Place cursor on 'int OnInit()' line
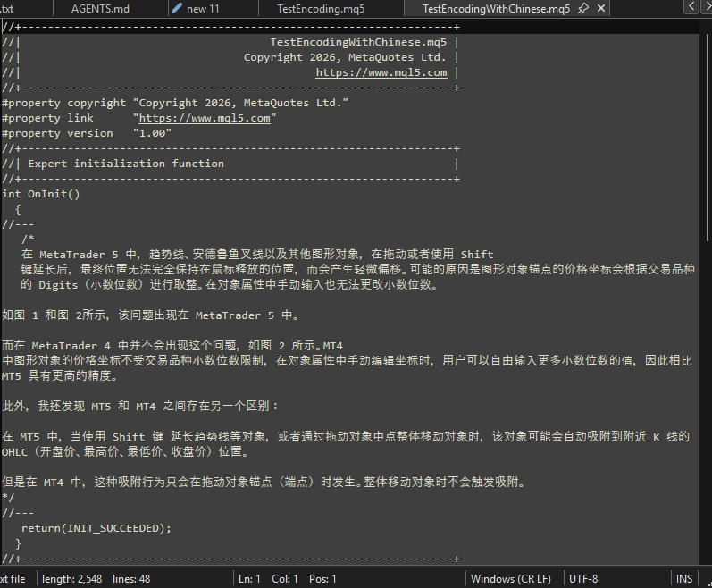 [41, 194]
